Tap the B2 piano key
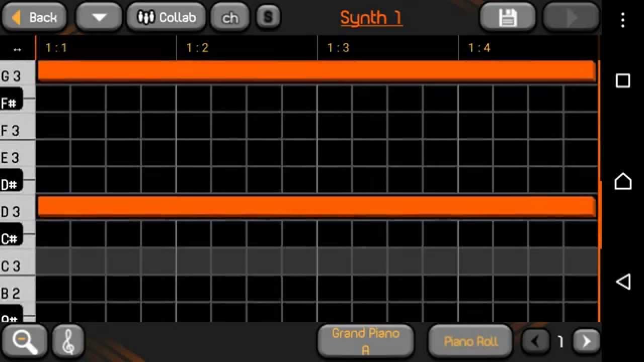 [18, 291]
